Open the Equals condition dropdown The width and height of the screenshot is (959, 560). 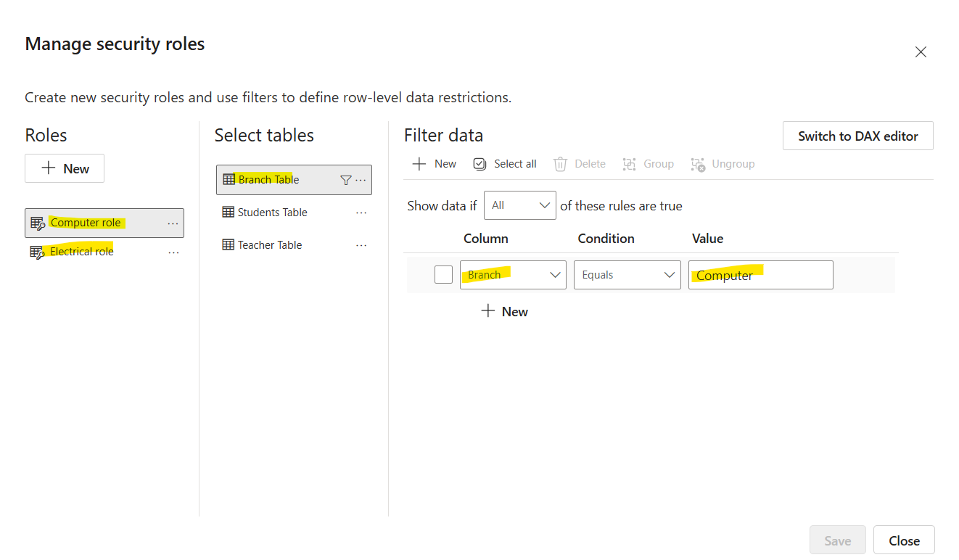pyautogui.click(x=627, y=274)
